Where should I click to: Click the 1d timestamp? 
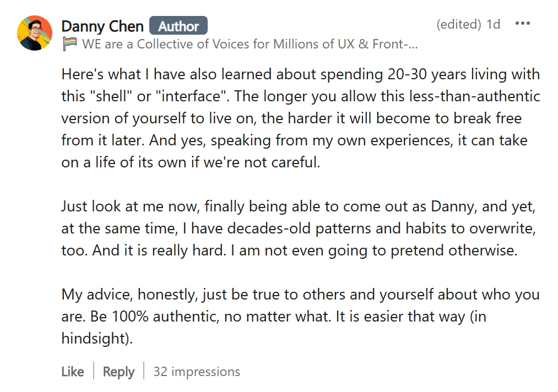pos(494,24)
